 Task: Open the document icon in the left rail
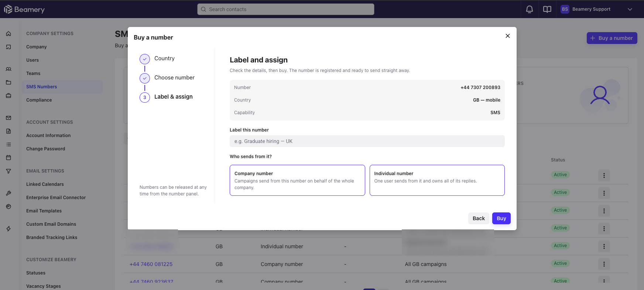pos(8,131)
